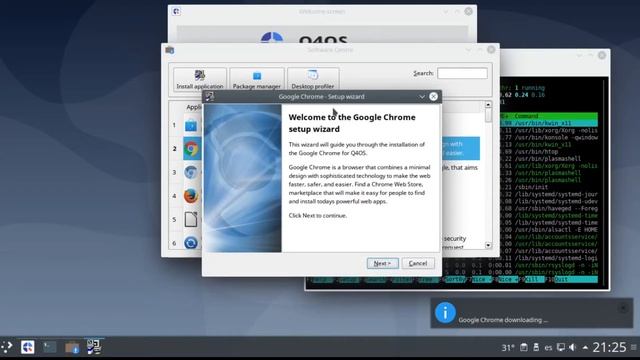This screenshot has width=640, height=360.
Task: Open the Q4OS welcome screen taskbar icon
Action: tap(28, 347)
